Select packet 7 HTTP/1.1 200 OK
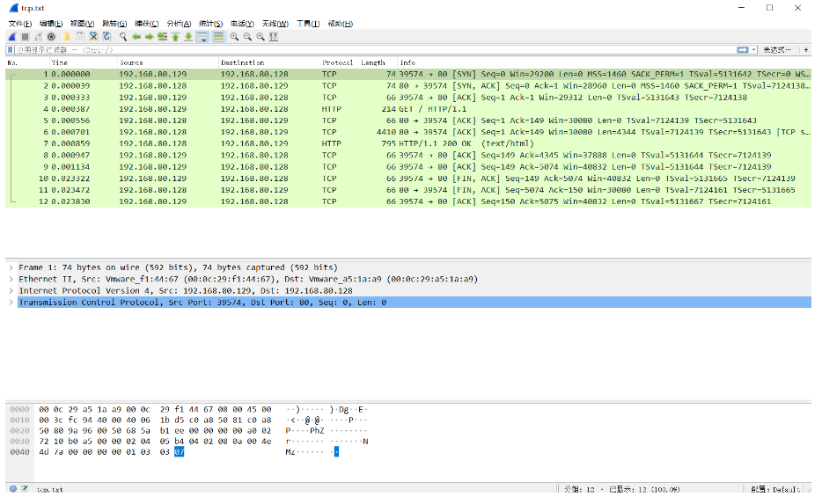This screenshot has height=504, width=822. point(408,143)
